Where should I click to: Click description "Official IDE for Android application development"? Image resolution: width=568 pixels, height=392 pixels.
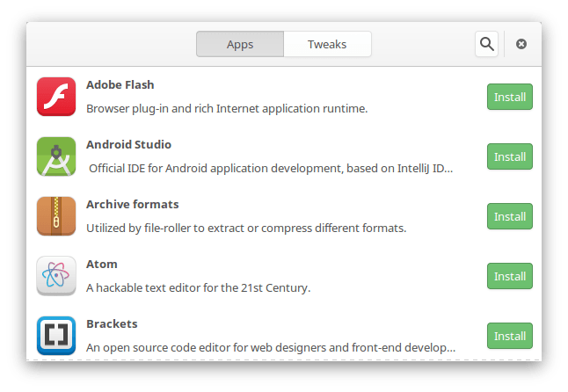click(x=215, y=168)
